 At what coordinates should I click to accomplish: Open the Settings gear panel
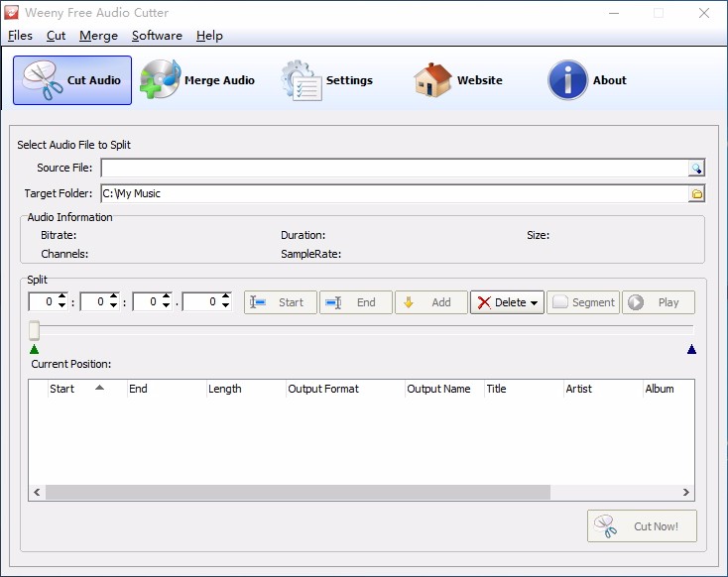click(327, 80)
